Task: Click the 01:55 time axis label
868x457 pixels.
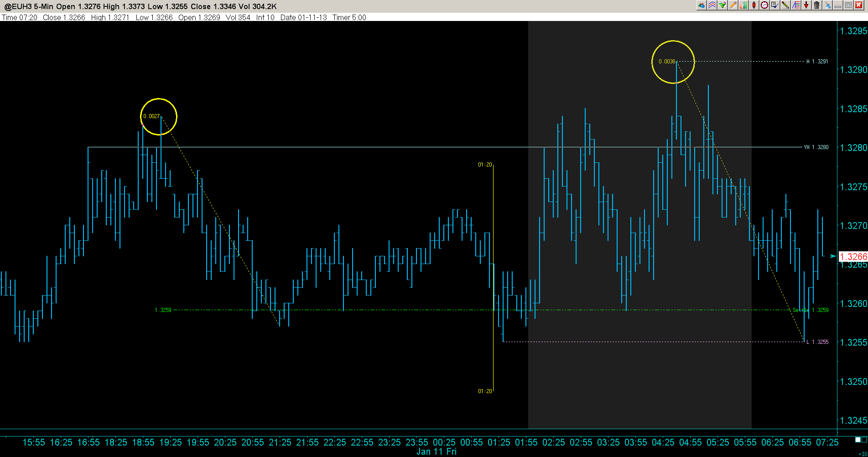Action: click(x=526, y=442)
